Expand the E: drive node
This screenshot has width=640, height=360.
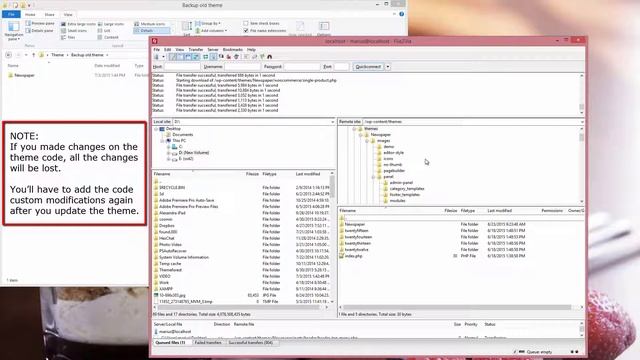point(169,159)
